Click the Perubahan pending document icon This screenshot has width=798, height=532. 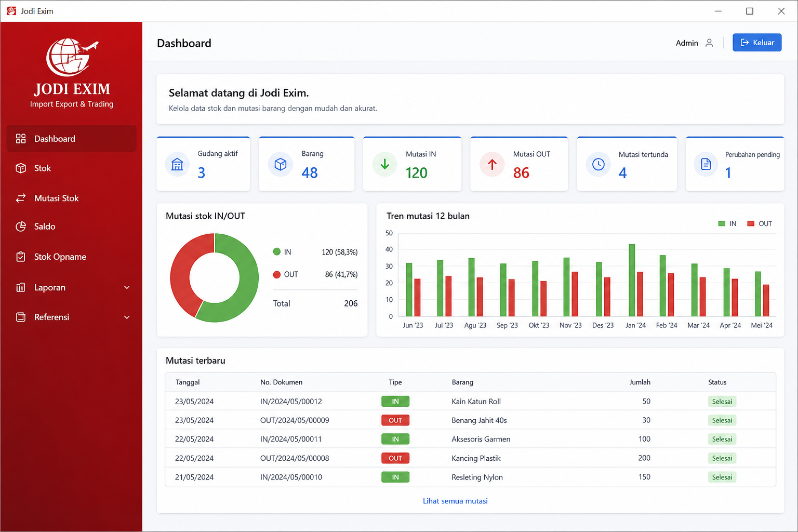[x=706, y=164]
